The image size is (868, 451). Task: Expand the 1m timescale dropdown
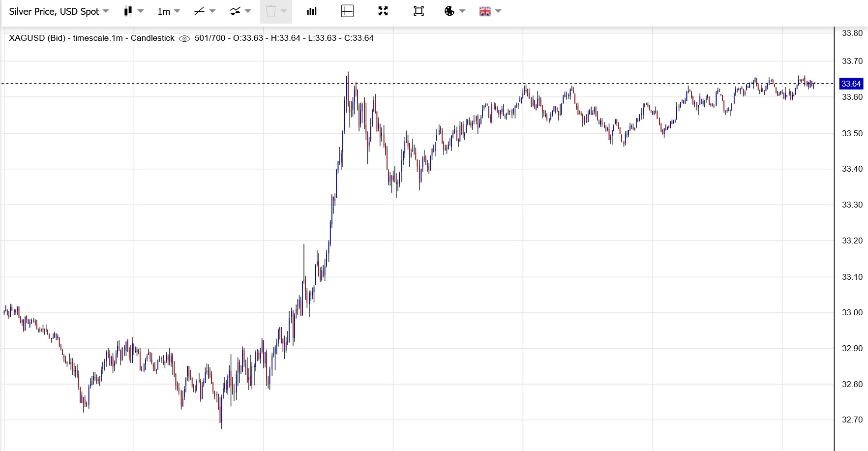pos(169,11)
